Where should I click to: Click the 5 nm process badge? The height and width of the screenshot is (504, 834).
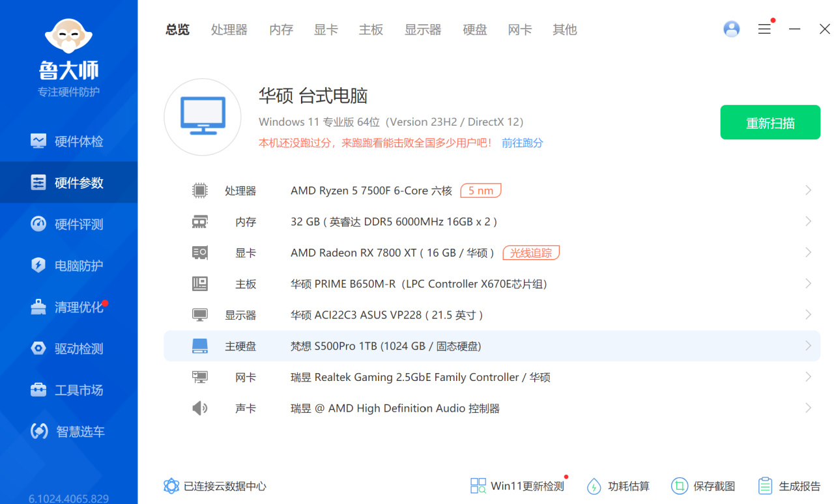point(481,191)
